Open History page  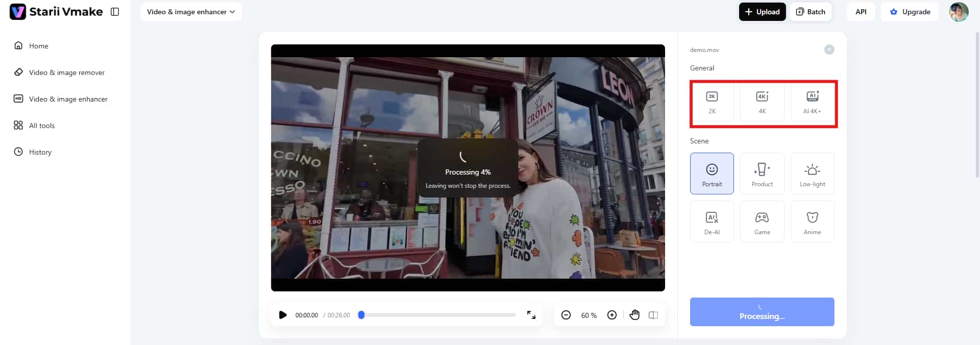click(33, 152)
